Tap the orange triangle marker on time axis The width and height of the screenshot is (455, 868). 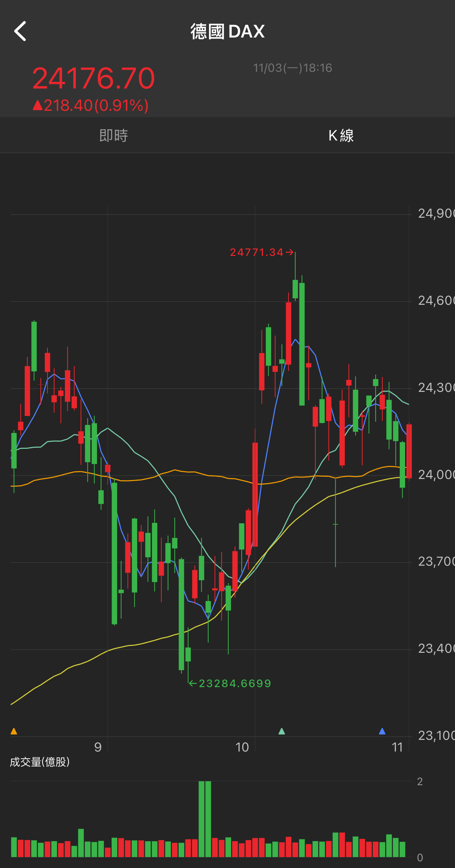pyautogui.click(x=14, y=731)
